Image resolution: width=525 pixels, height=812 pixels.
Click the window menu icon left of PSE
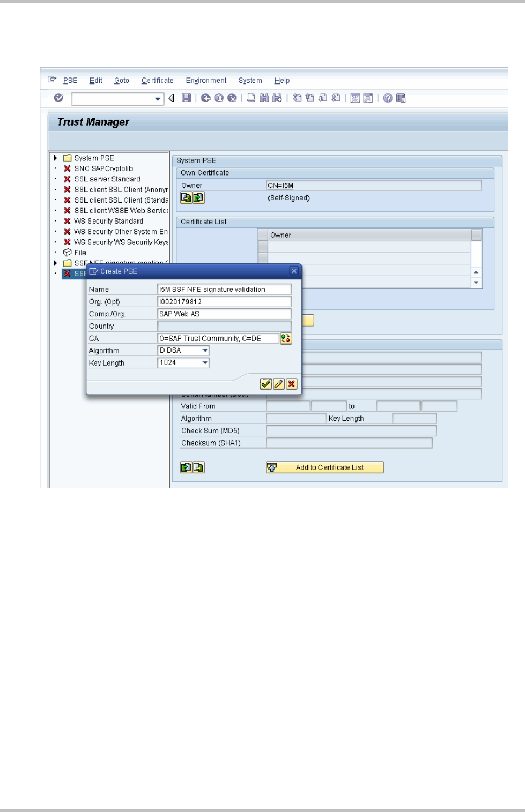(52, 80)
